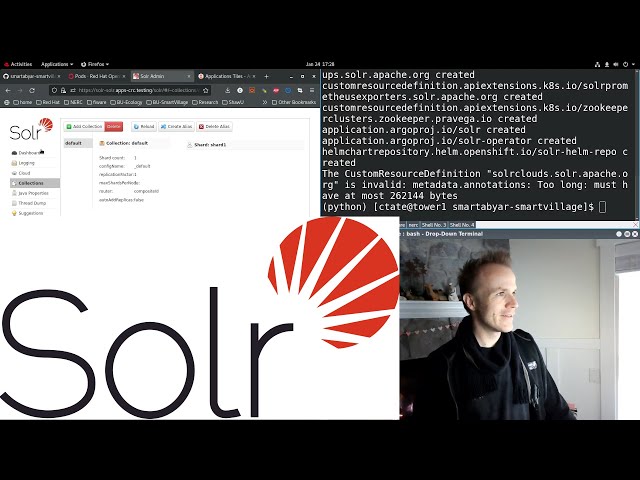Click the shield tracking protection icon in URL bar

(x=54, y=90)
